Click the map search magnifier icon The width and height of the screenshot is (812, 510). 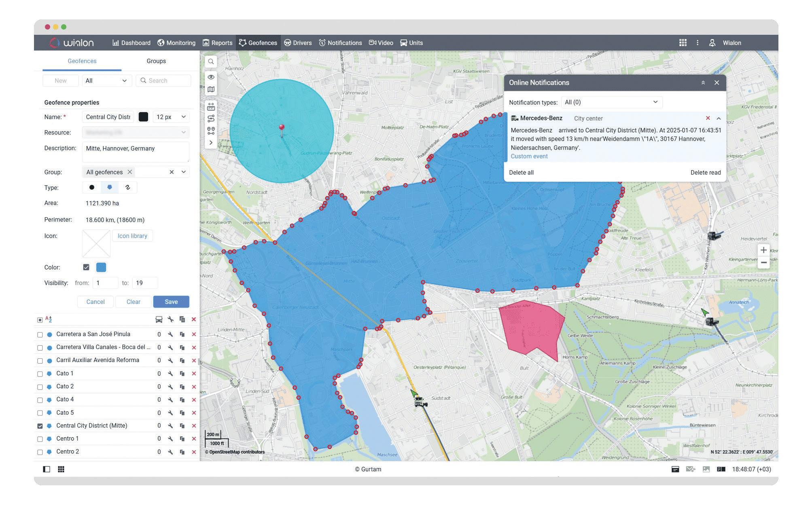[211, 62]
